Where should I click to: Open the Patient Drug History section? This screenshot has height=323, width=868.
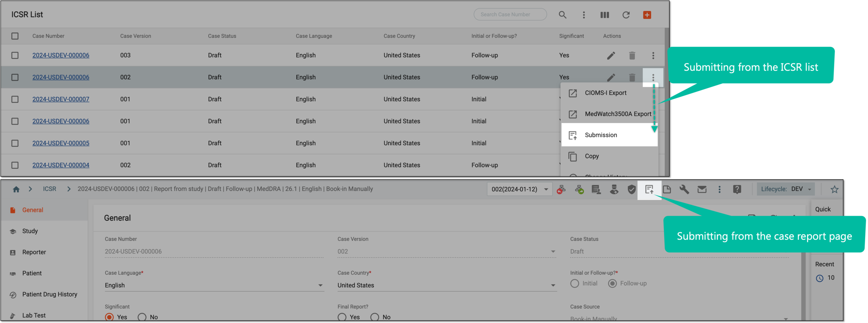coord(44,294)
